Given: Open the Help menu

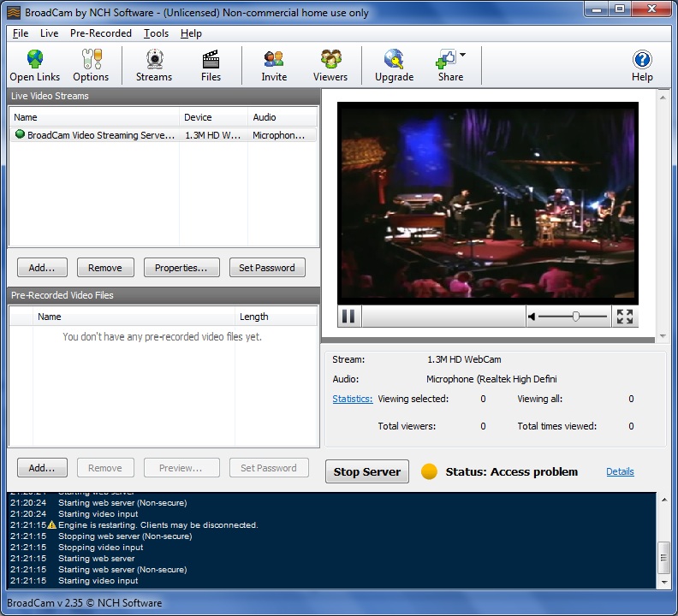Looking at the screenshot, I should click(x=191, y=33).
